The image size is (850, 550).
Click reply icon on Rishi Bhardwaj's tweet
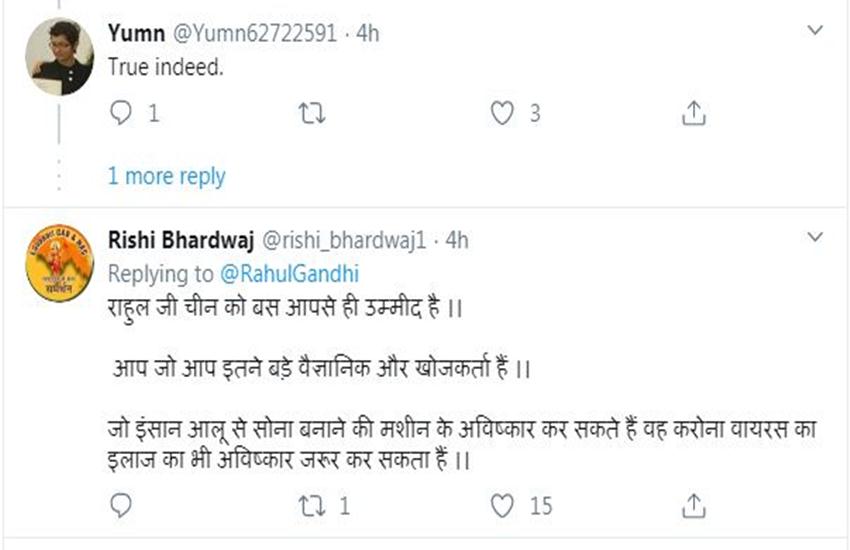(x=121, y=505)
